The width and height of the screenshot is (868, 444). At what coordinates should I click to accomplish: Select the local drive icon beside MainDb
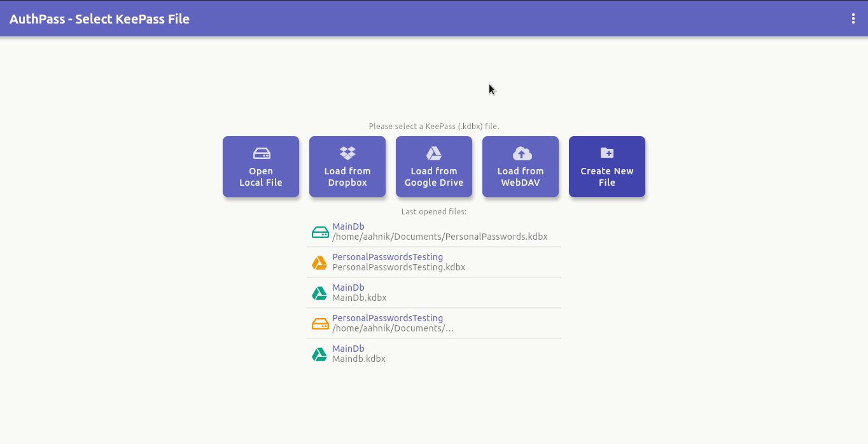coord(320,232)
